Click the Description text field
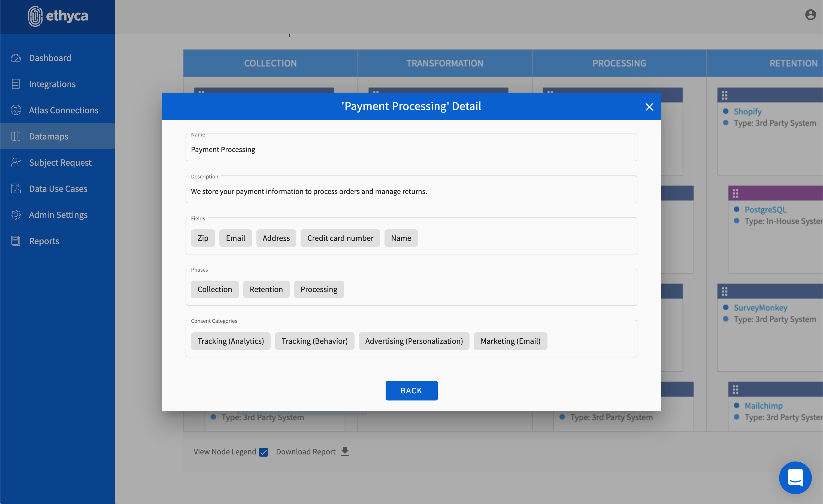Screen dimensions: 823x504 click(x=411, y=191)
